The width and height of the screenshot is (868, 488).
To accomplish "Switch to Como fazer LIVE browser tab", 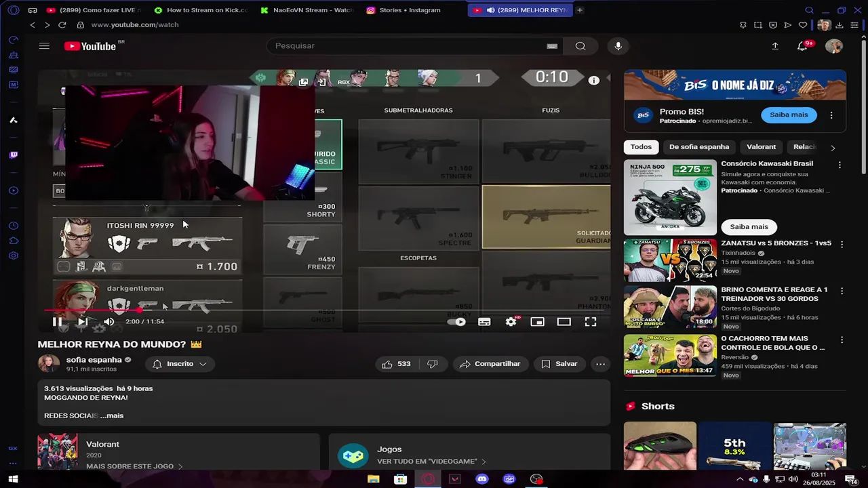I will point(94,10).
